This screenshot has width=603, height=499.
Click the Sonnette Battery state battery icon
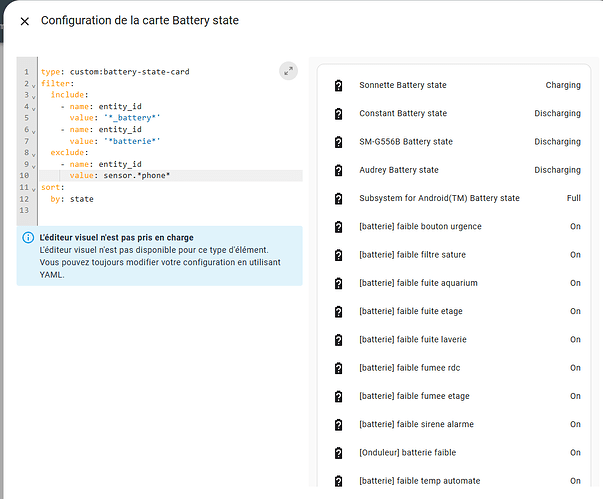coord(338,86)
